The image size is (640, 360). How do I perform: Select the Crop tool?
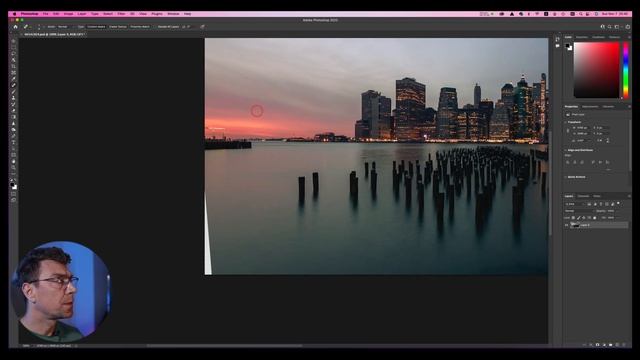pos(13,67)
